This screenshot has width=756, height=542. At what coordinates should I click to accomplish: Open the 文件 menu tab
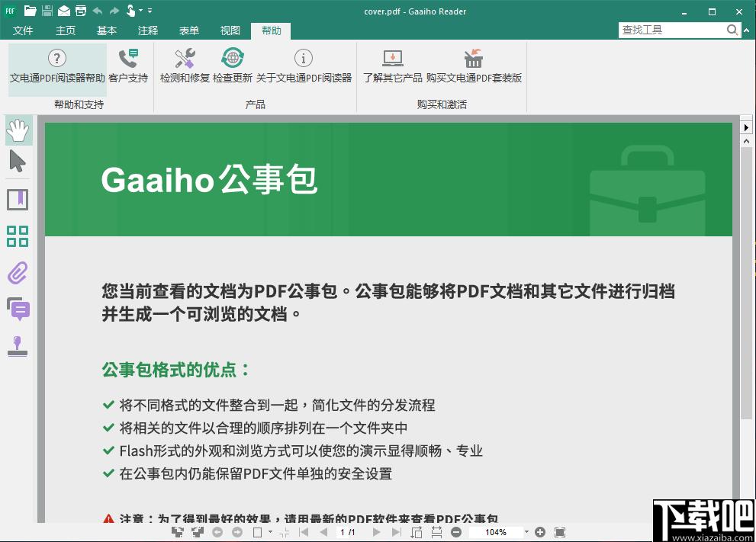[x=23, y=30]
